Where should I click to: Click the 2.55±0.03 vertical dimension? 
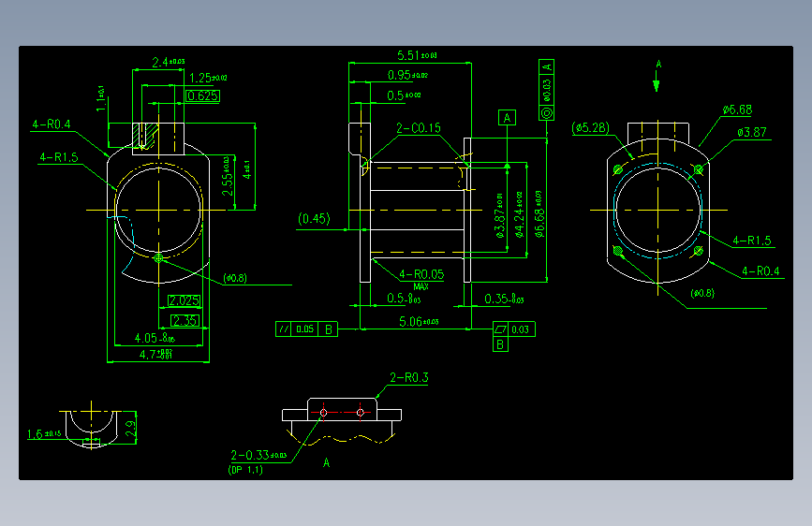tap(228, 176)
